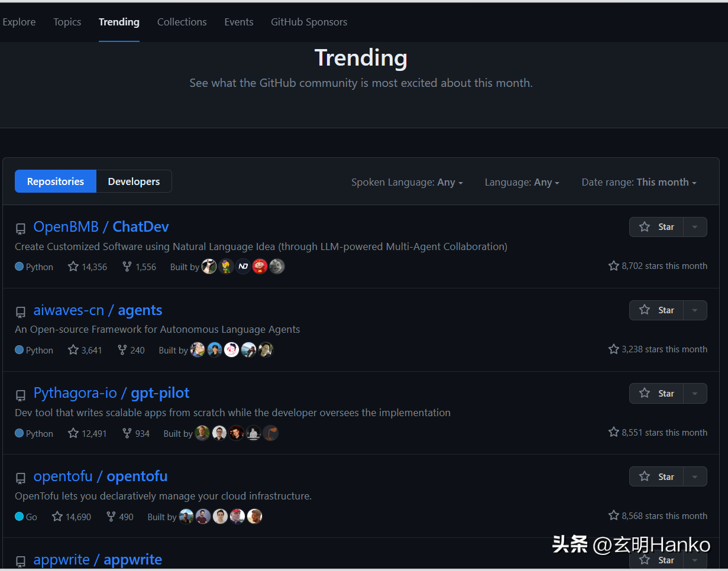728x571 pixels.
Task: Visit the appwrite / appwrite repository link
Action: tap(98, 560)
